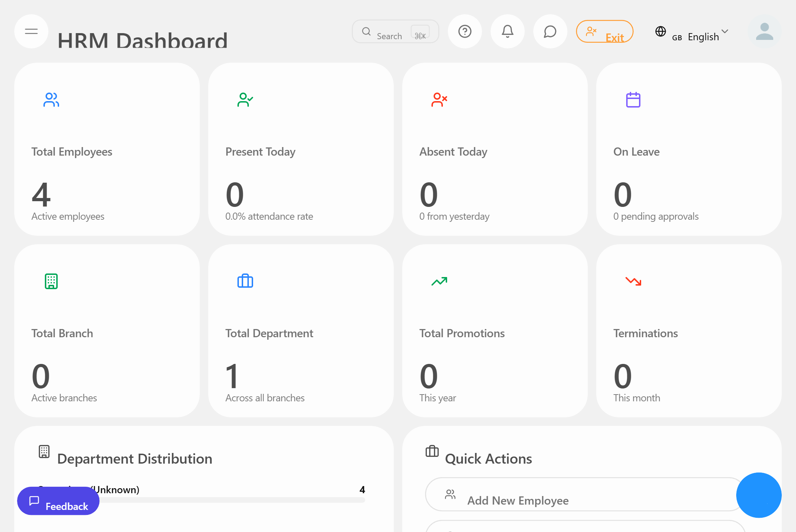This screenshot has width=796, height=532.
Task: Click the Terminations downward arrow icon
Action: (x=633, y=281)
